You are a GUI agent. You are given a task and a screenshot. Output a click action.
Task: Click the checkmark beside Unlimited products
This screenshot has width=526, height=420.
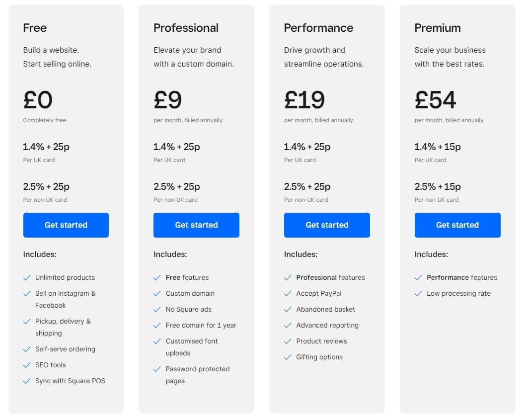[x=27, y=277]
